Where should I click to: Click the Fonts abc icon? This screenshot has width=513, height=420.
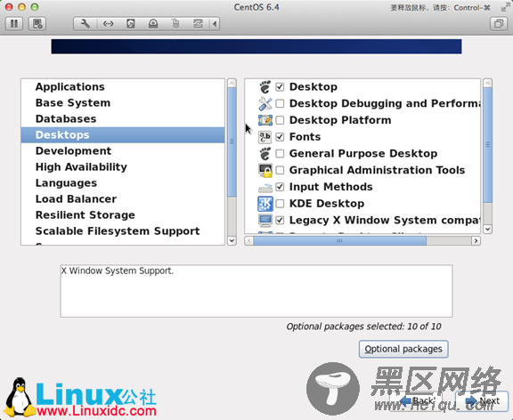[x=265, y=137]
